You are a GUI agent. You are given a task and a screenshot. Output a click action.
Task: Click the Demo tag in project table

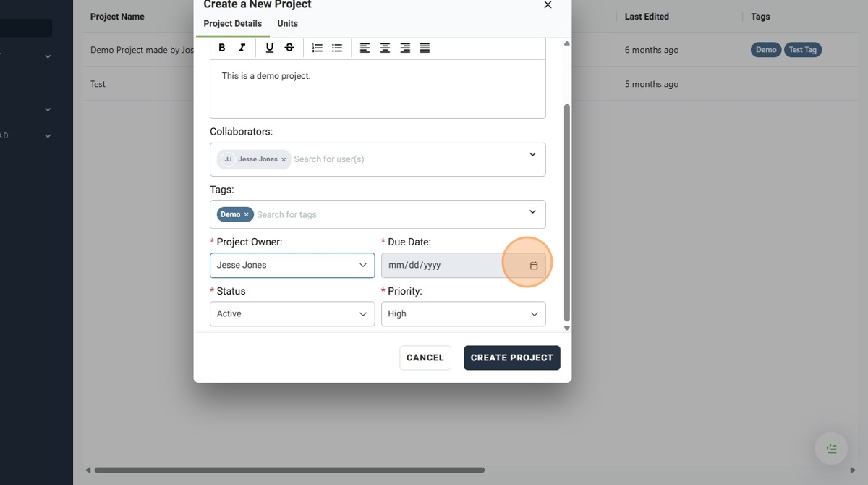tap(766, 50)
